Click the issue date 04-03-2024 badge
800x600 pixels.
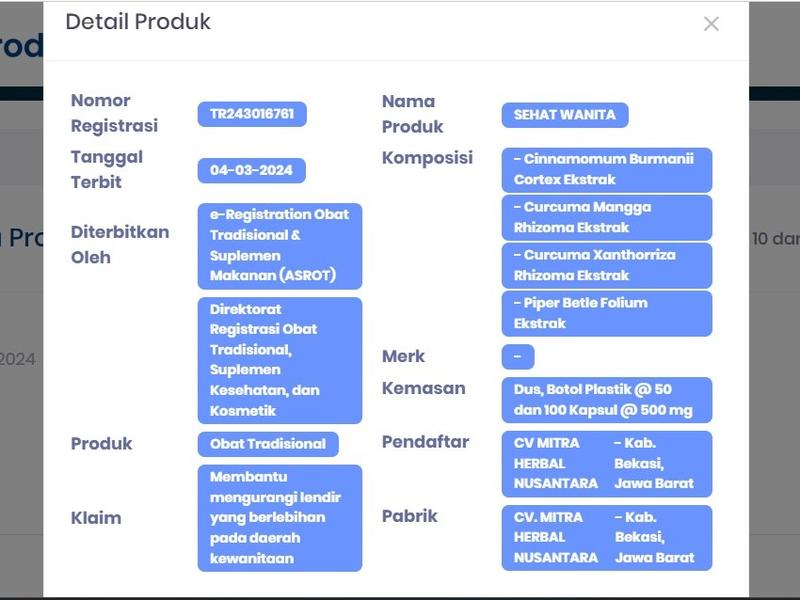point(251,170)
